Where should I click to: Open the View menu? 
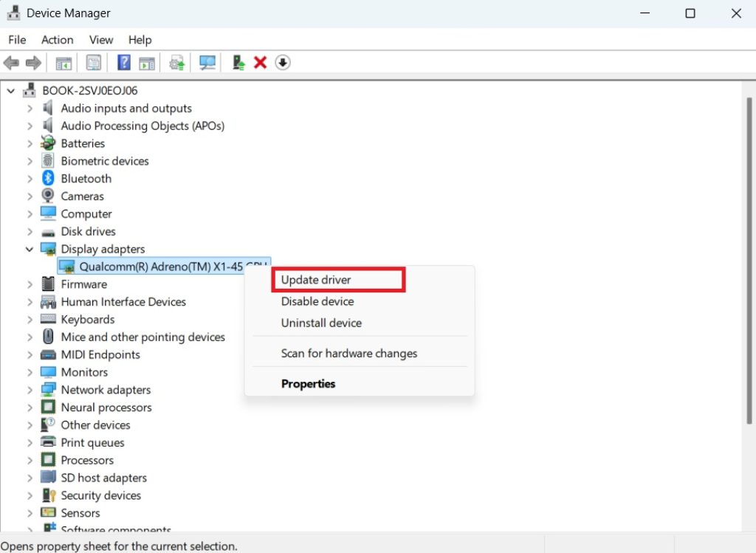[100, 40]
